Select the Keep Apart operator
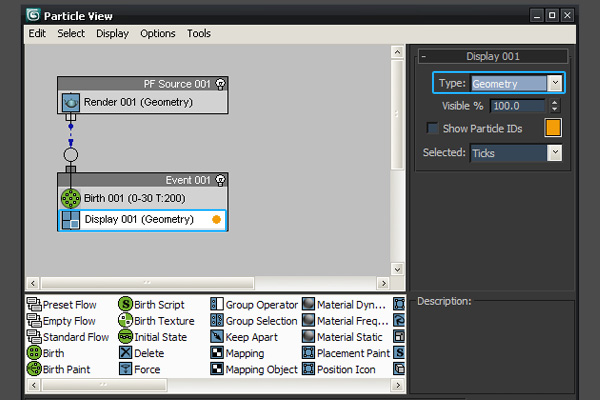The width and height of the screenshot is (600, 400). (x=218, y=337)
